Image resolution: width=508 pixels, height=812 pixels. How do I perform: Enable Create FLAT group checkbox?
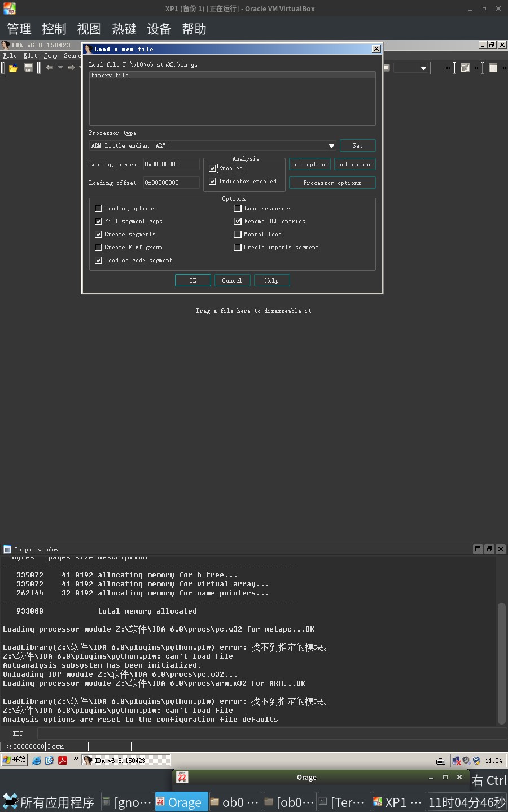tap(98, 247)
